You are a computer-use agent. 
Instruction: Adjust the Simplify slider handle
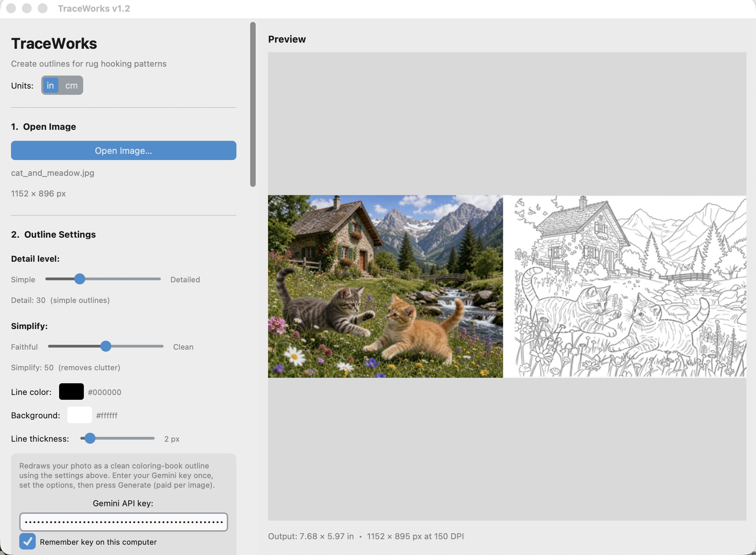pyautogui.click(x=106, y=346)
